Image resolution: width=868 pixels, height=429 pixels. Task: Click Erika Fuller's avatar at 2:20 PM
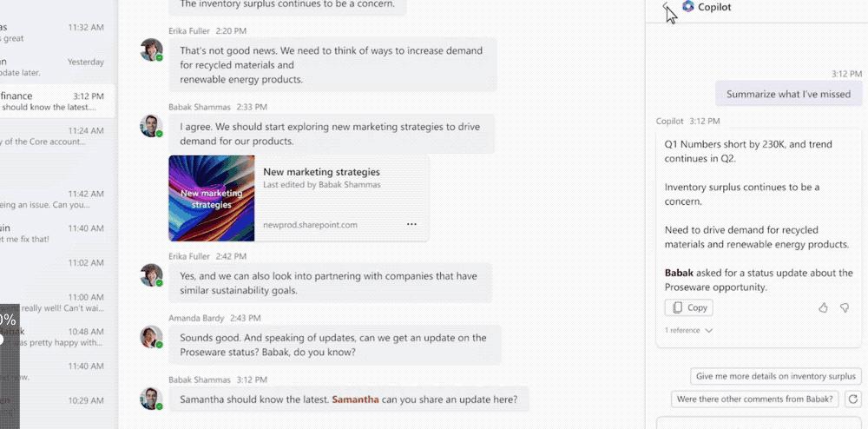point(151,49)
